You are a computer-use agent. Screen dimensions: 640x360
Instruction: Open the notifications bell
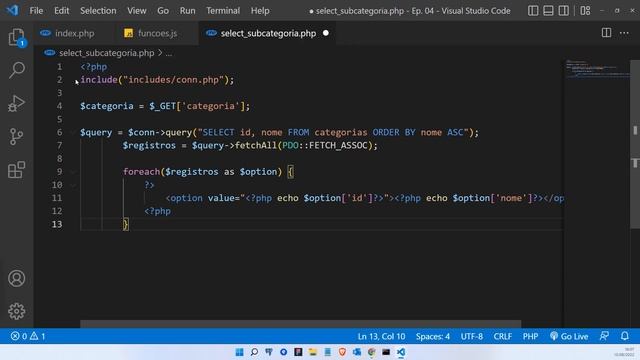(624, 336)
